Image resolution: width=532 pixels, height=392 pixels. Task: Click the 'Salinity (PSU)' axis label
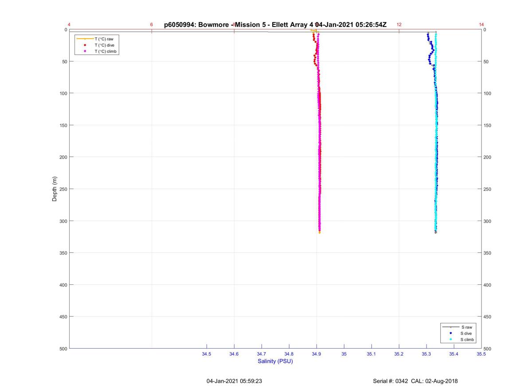(275, 361)
